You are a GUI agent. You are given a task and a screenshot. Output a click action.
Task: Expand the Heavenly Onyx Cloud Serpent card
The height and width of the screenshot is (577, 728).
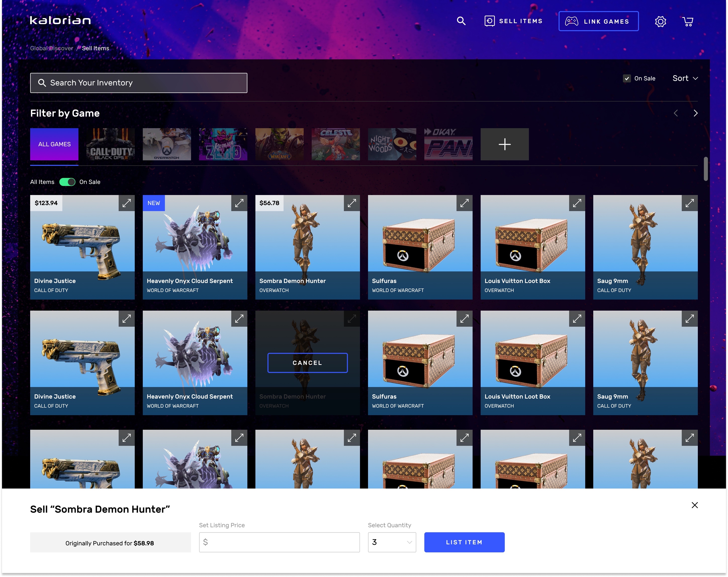[239, 203]
